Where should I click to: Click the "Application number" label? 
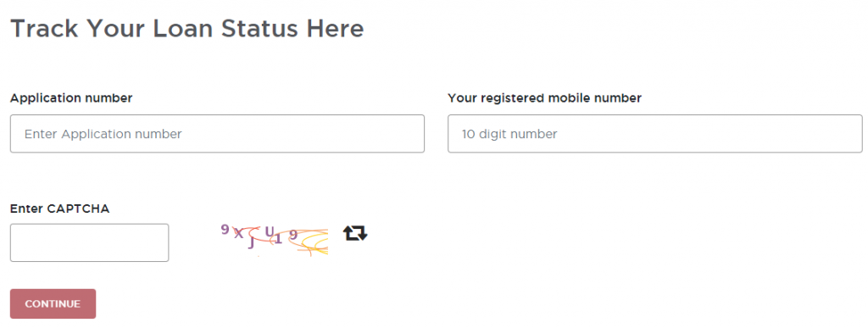point(71,98)
